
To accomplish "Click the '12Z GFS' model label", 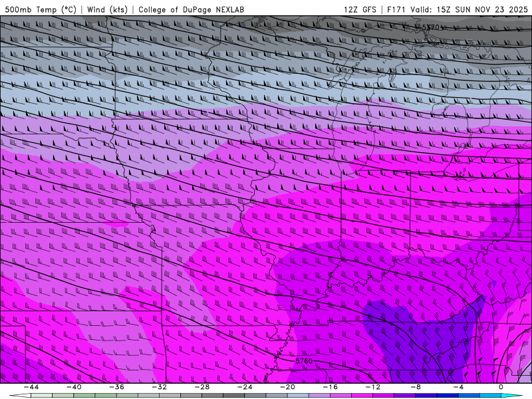I will pyautogui.click(x=360, y=10).
